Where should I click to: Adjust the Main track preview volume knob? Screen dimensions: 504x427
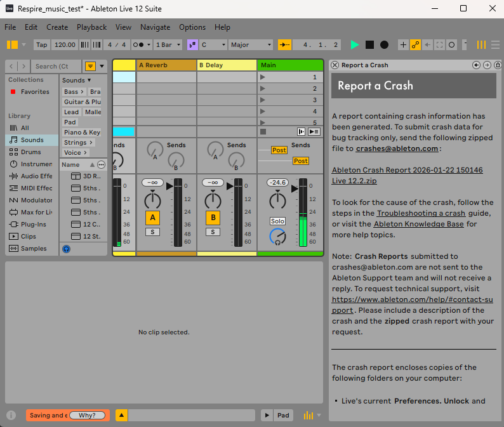[277, 237]
